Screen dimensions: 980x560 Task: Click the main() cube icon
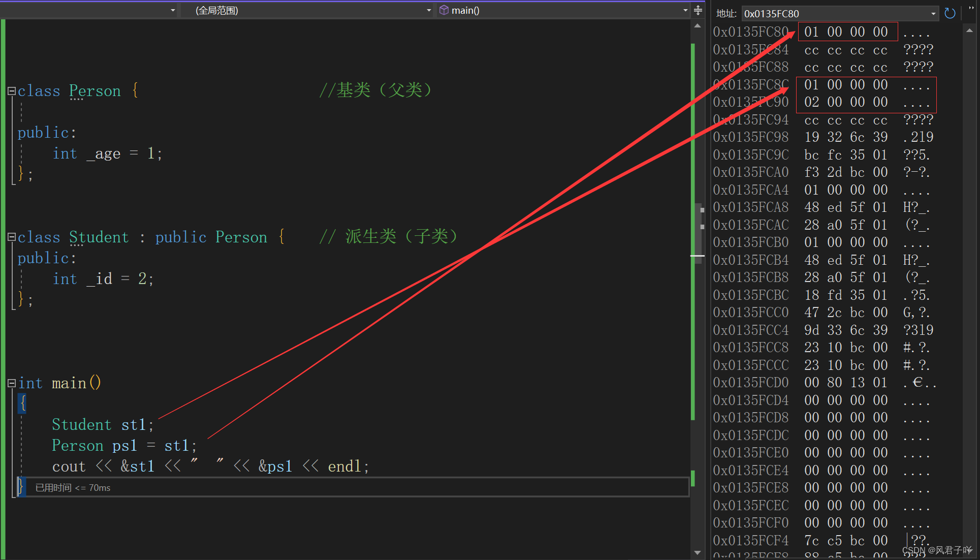(444, 10)
